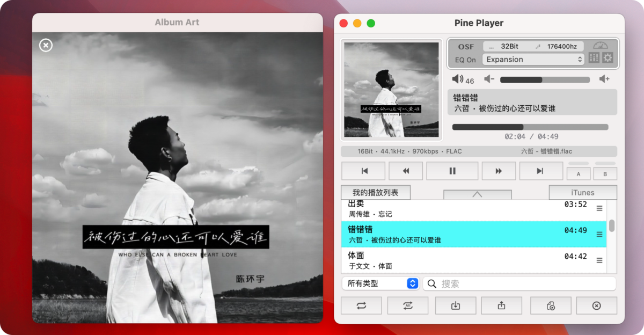This screenshot has width=644, height=335.
Task: Click the import (download tray) button
Action: tap(455, 305)
